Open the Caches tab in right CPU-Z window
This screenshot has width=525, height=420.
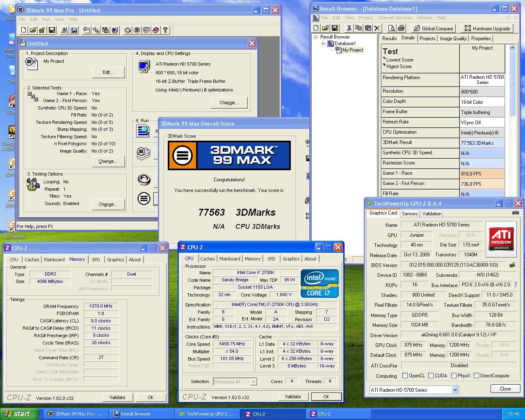(x=207, y=259)
